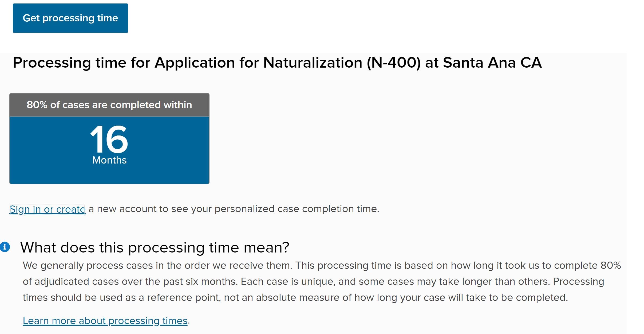This screenshot has height=334, width=644.
Task: Click the line starting We generally process cases
Action: [322, 266]
